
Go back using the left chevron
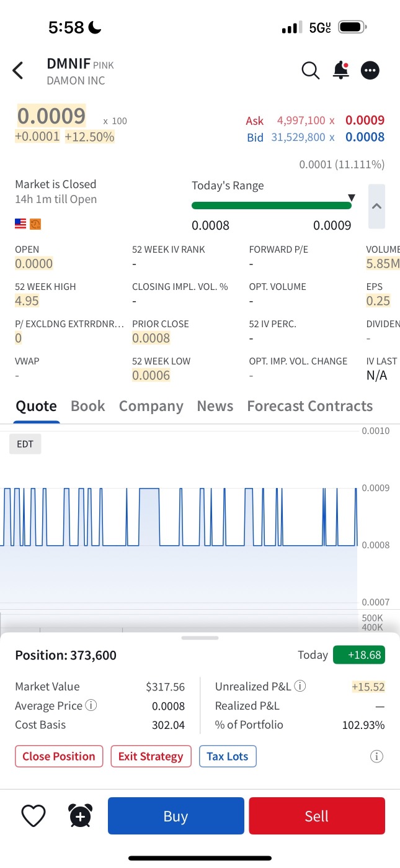point(18,71)
